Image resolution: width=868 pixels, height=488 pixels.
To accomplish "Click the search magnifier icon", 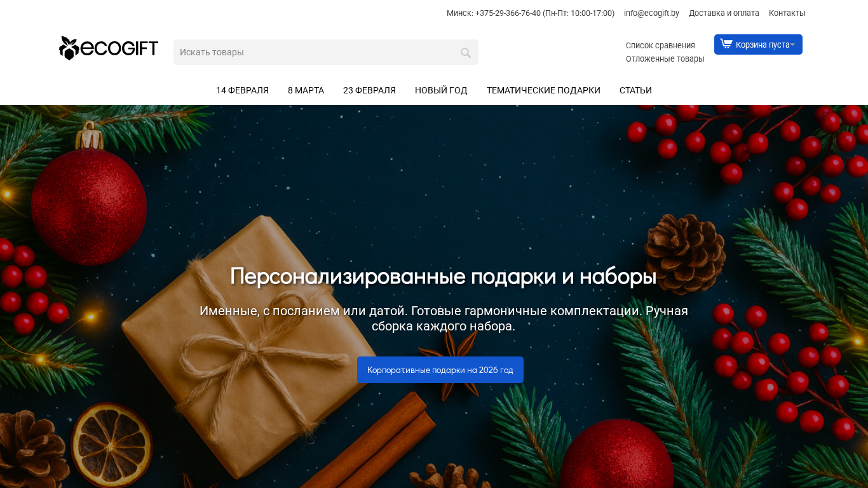I will point(466,53).
